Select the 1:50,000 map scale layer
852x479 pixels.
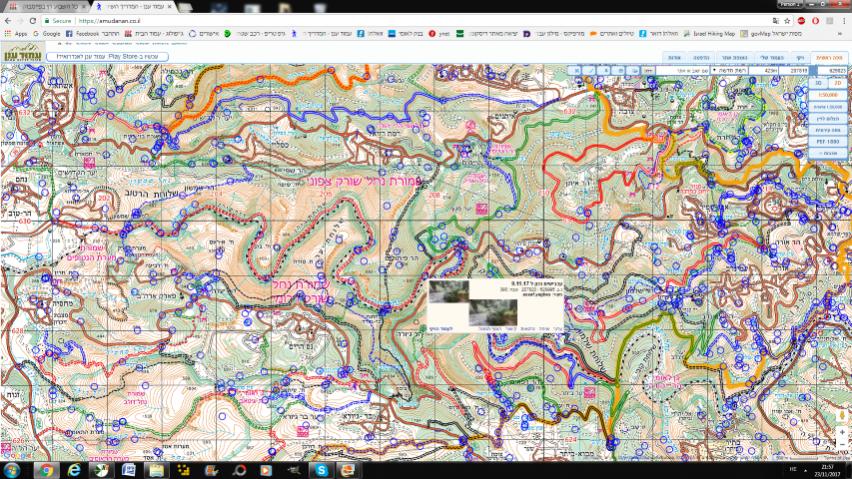click(828, 94)
